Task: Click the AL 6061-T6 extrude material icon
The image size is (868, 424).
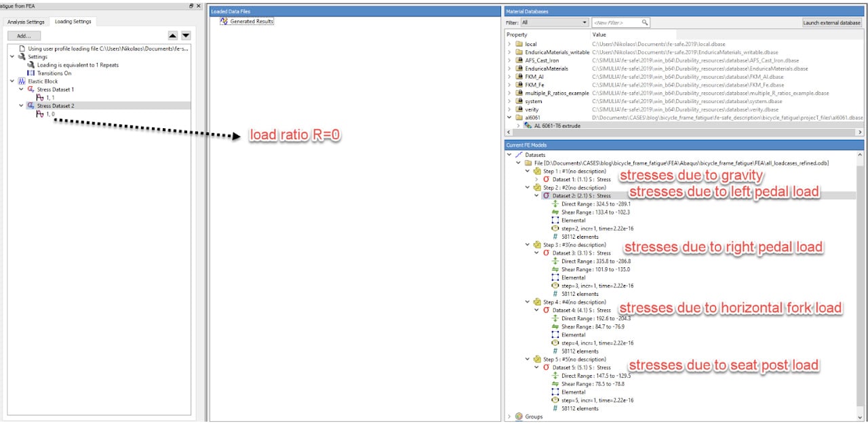Action: tap(528, 126)
